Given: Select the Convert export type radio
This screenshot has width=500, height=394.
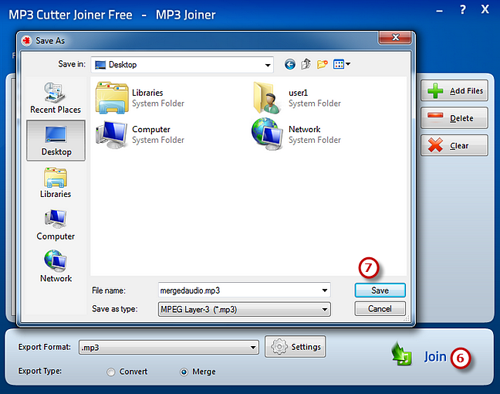Looking at the screenshot, I should (111, 372).
